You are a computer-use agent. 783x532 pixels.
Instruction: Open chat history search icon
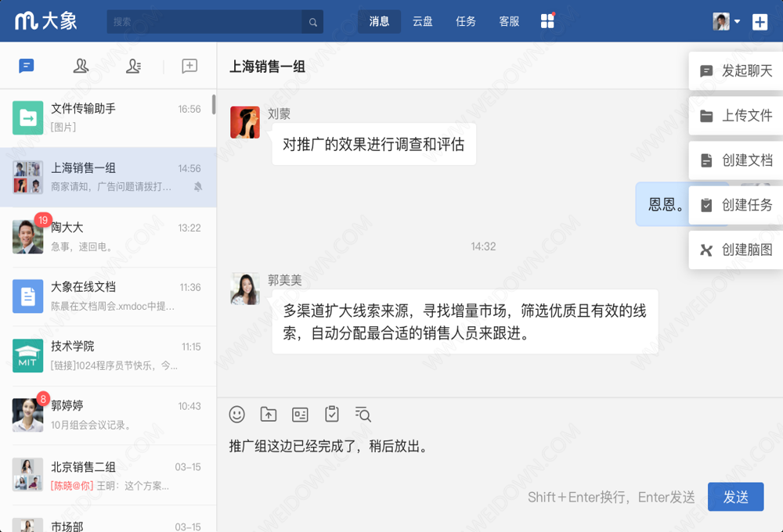pyautogui.click(x=363, y=415)
